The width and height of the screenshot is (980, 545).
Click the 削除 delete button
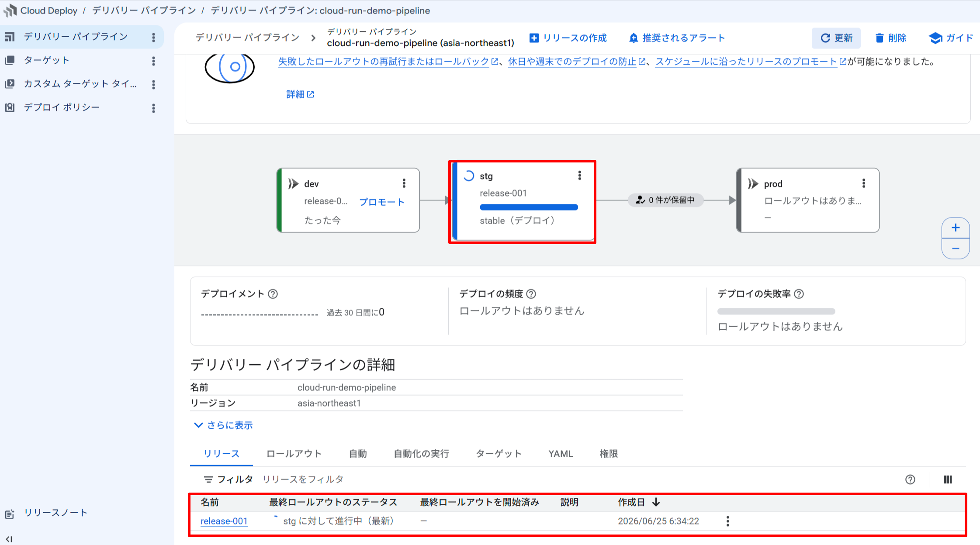pyautogui.click(x=891, y=38)
